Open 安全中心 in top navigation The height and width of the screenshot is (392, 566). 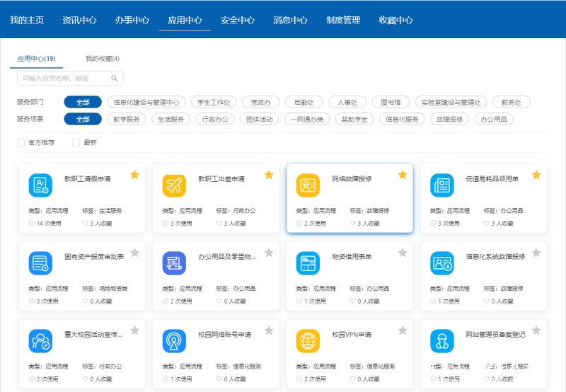[x=238, y=21]
